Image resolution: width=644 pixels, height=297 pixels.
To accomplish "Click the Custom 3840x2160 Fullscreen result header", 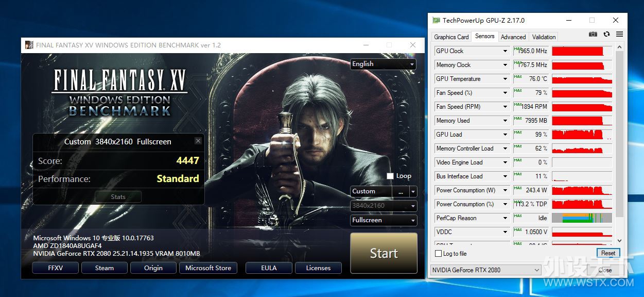I will (x=118, y=141).
